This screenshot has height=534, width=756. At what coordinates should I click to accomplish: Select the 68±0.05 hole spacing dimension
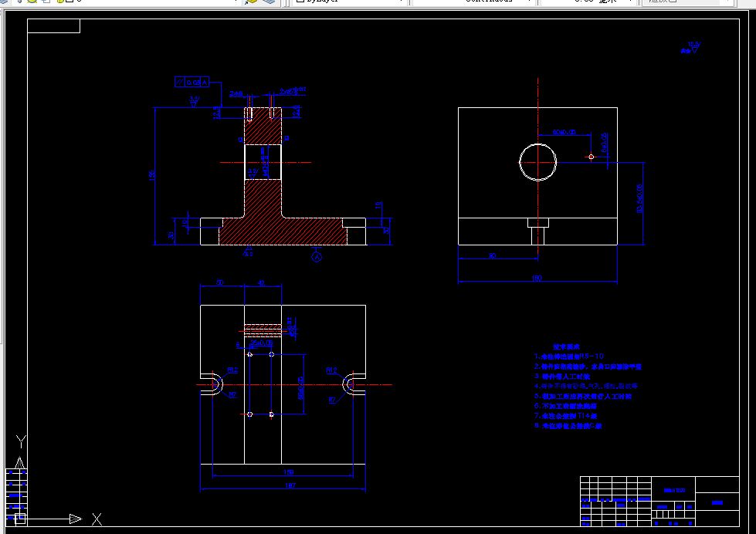300,388
